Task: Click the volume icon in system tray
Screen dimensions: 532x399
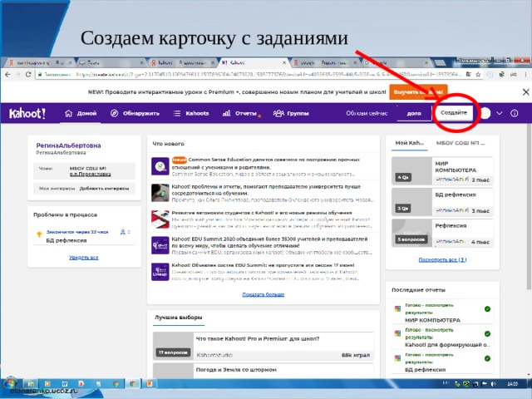Action: click(x=493, y=384)
